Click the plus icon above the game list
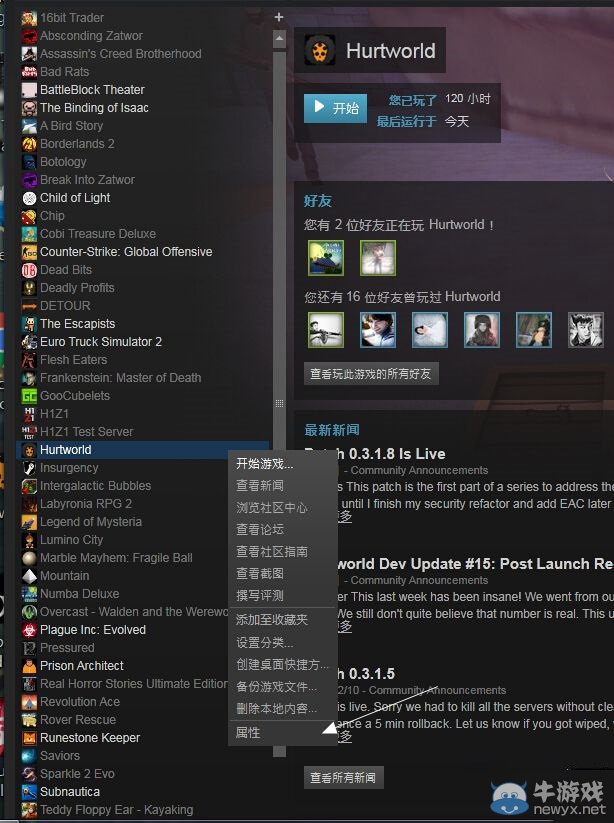Image resolution: width=614 pixels, height=823 pixels. (279, 17)
